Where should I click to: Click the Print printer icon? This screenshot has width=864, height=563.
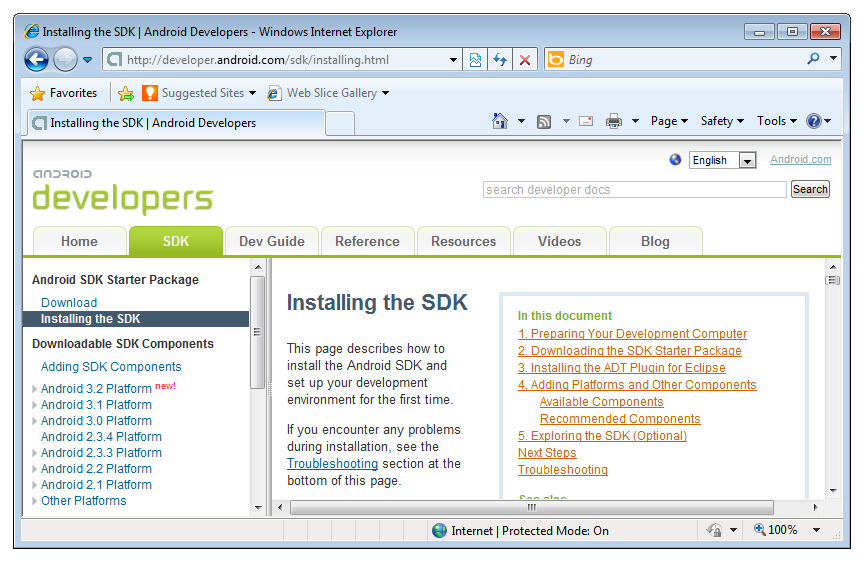(614, 121)
